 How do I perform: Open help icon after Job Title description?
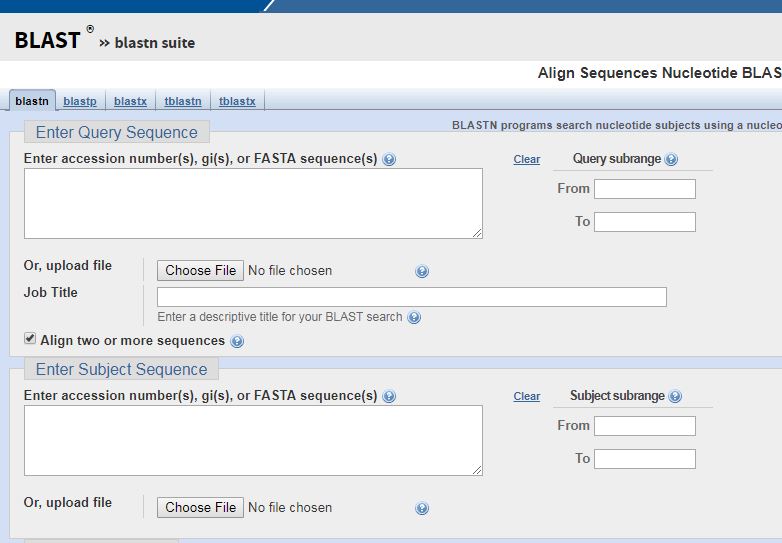pos(414,318)
